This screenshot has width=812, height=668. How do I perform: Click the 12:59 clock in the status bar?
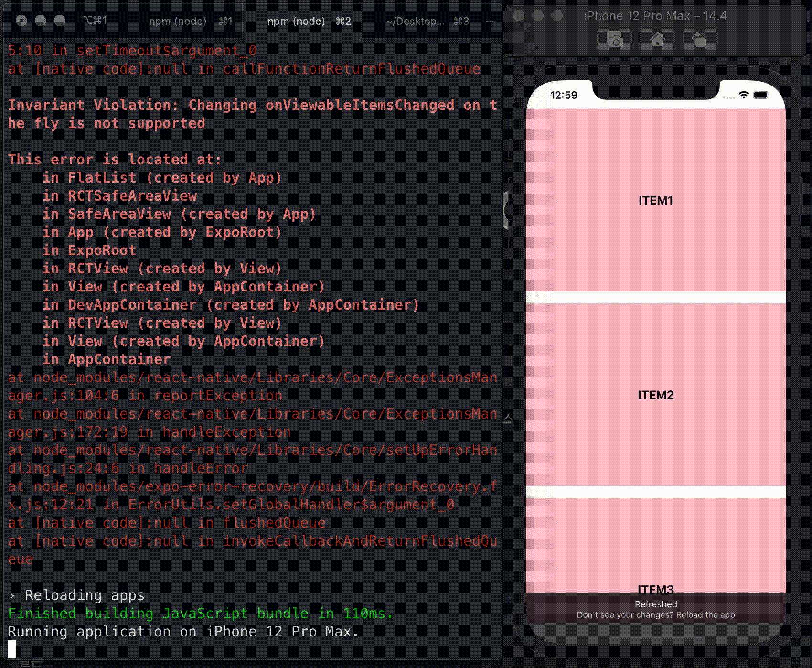564,95
